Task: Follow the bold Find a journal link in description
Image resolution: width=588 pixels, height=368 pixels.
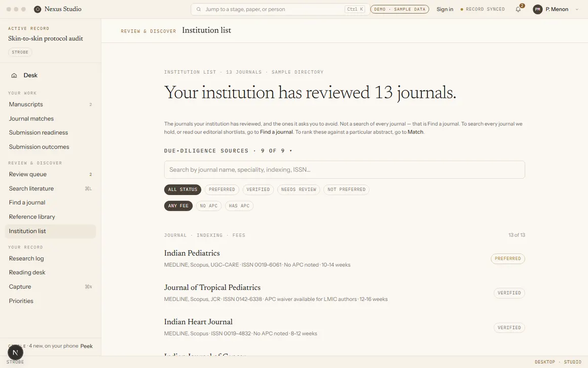Action: pyautogui.click(x=276, y=132)
